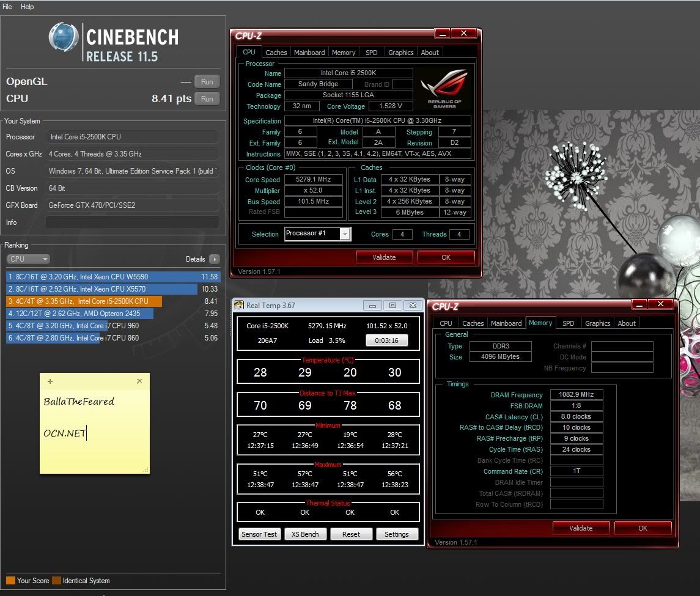Image resolution: width=700 pixels, height=596 pixels.
Task: Reset Real Temp min/max values
Action: click(351, 534)
